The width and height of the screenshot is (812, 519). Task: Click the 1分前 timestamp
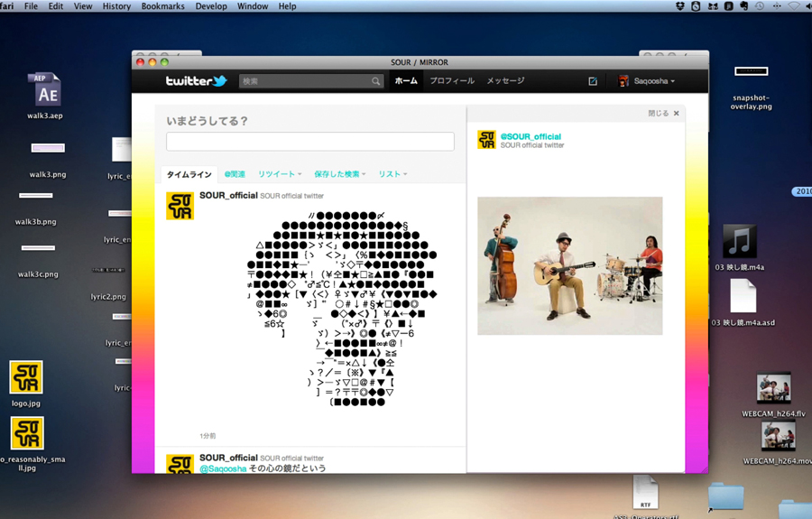(208, 436)
